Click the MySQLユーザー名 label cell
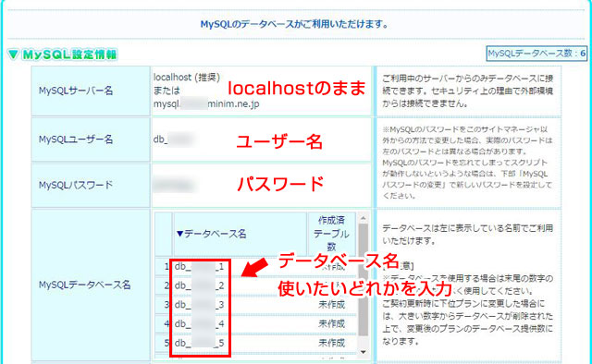 [91, 140]
